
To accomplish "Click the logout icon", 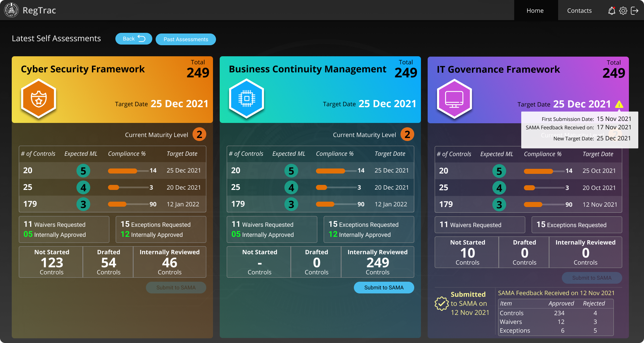I will 634,11.
